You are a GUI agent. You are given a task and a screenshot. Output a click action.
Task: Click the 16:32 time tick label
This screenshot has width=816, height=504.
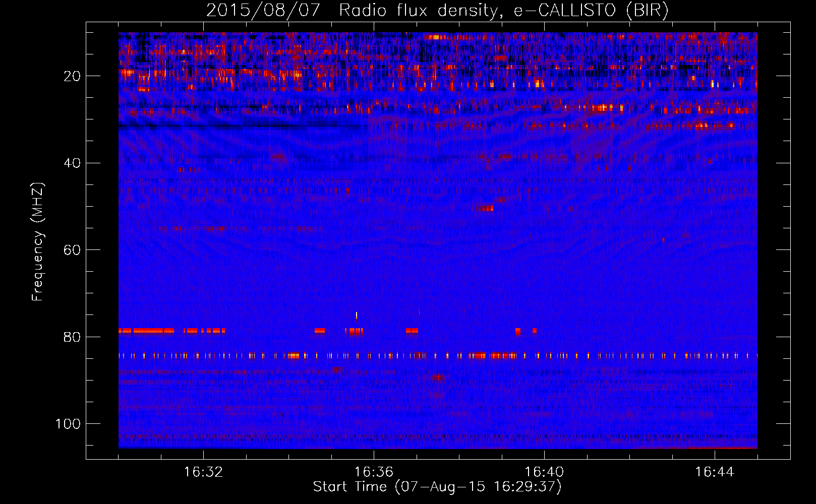[x=203, y=472]
